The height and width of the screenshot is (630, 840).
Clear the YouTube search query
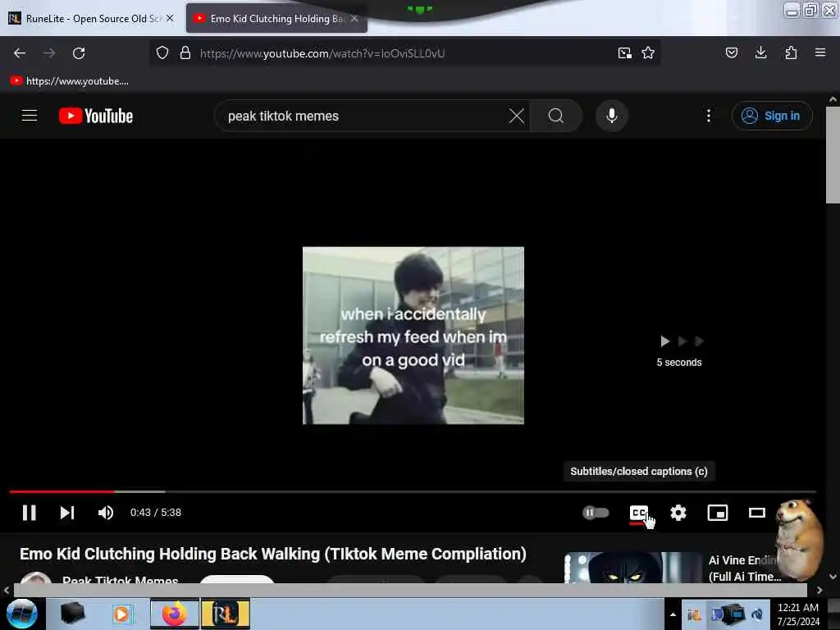517,116
